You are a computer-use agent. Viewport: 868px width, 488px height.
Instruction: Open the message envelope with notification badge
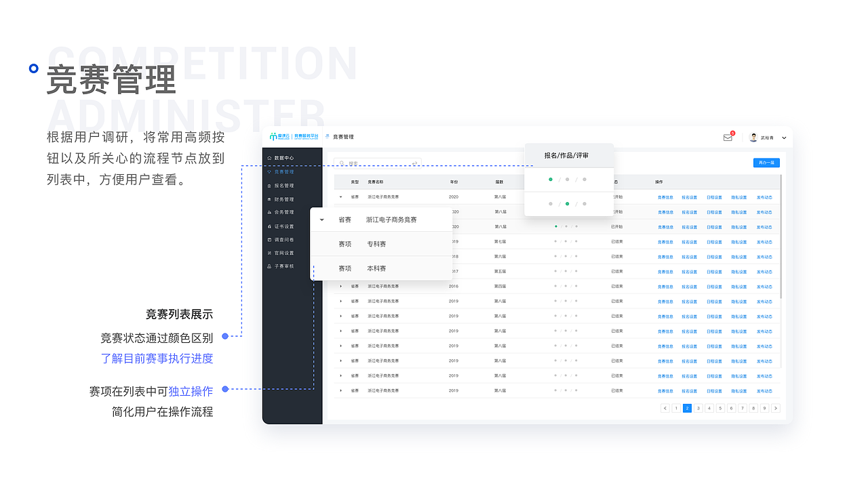click(x=728, y=136)
